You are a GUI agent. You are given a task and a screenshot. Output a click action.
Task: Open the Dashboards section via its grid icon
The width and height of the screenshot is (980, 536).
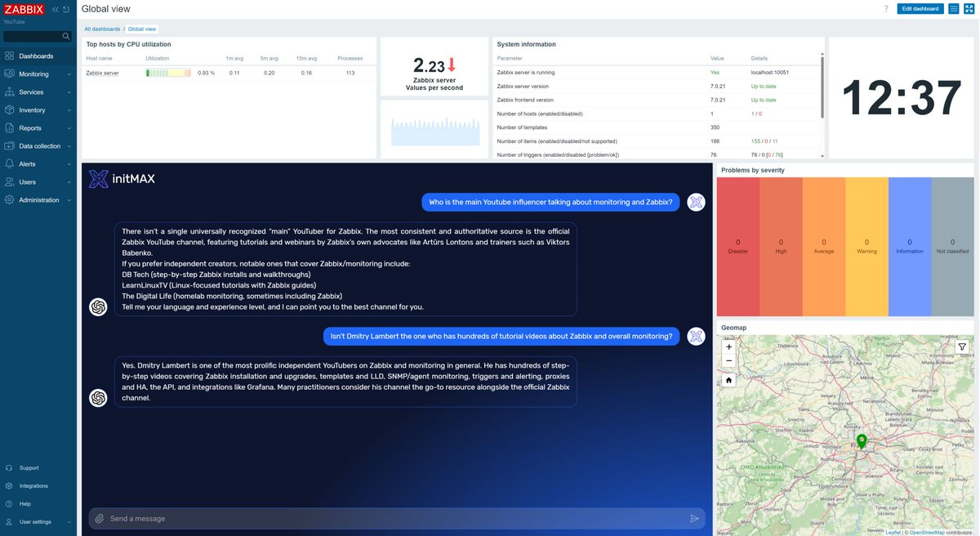(x=9, y=56)
